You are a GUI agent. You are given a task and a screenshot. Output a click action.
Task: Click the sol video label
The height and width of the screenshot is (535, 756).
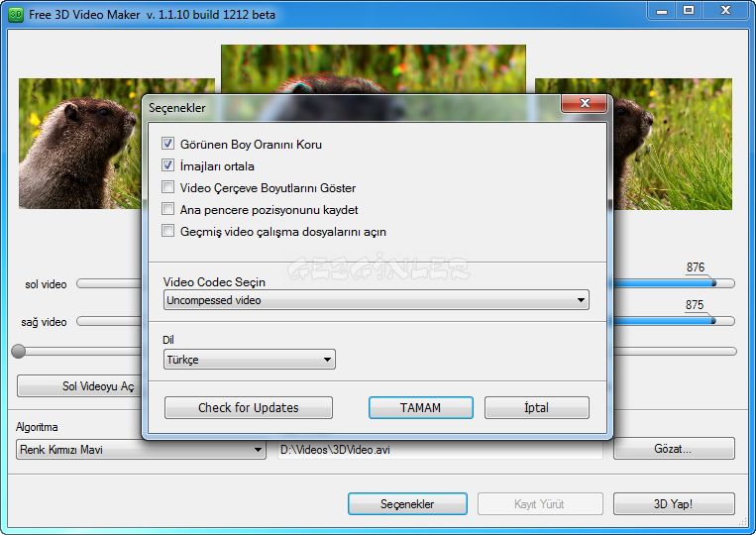[x=46, y=284]
